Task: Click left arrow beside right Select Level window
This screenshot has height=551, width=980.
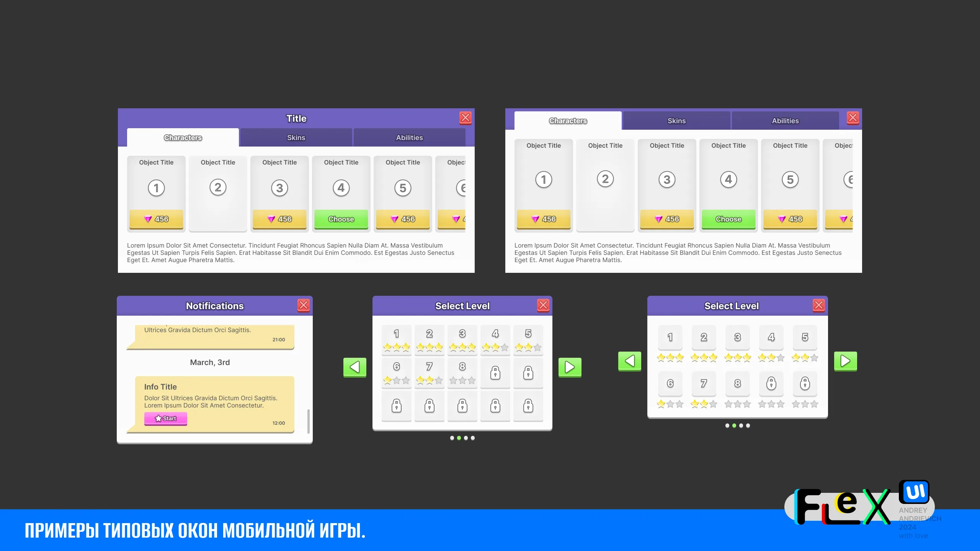Action: 629,361
